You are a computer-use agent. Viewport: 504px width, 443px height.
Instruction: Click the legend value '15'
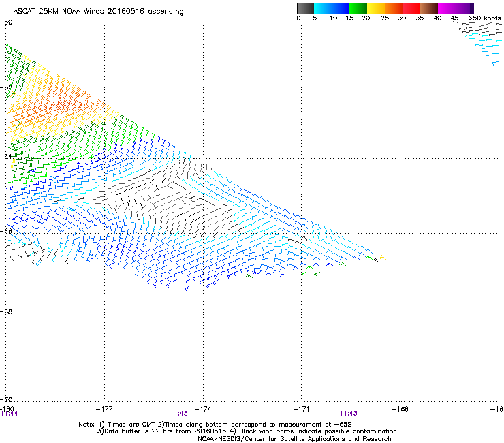(x=349, y=18)
